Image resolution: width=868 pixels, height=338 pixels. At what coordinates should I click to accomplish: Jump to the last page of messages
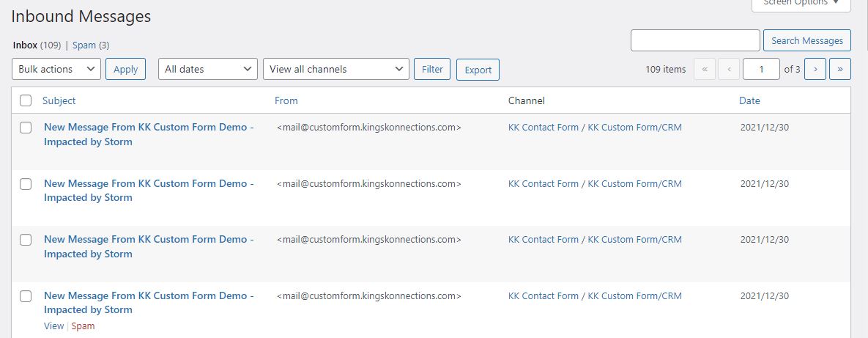tap(839, 69)
